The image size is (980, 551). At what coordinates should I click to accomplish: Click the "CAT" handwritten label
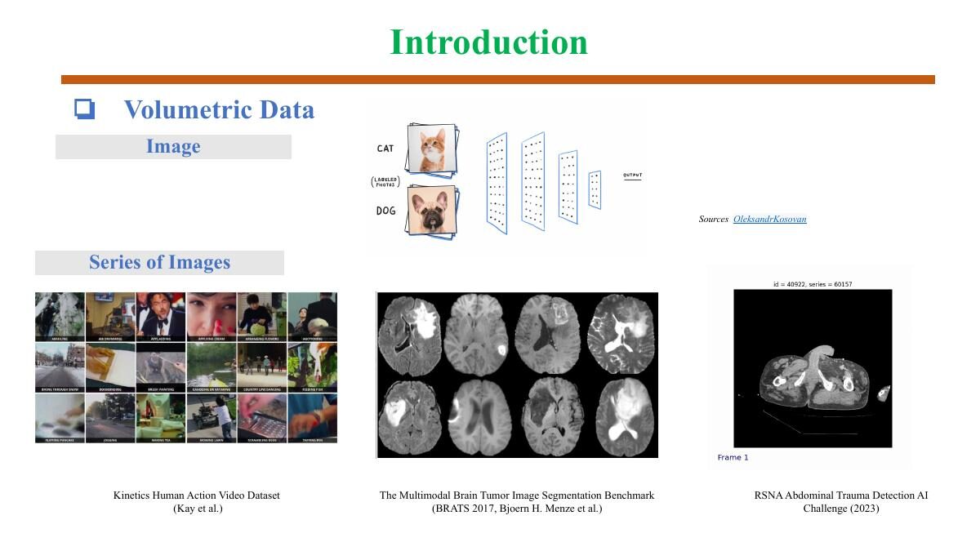click(x=385, y=149)
